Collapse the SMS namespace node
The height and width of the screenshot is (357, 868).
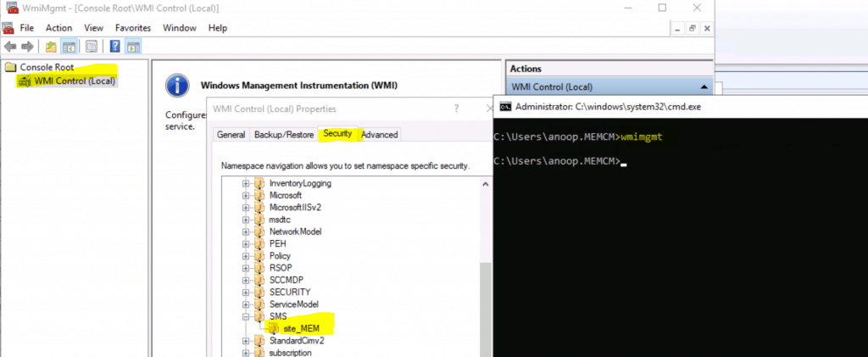pyautogui.click(x=246, y=316)
